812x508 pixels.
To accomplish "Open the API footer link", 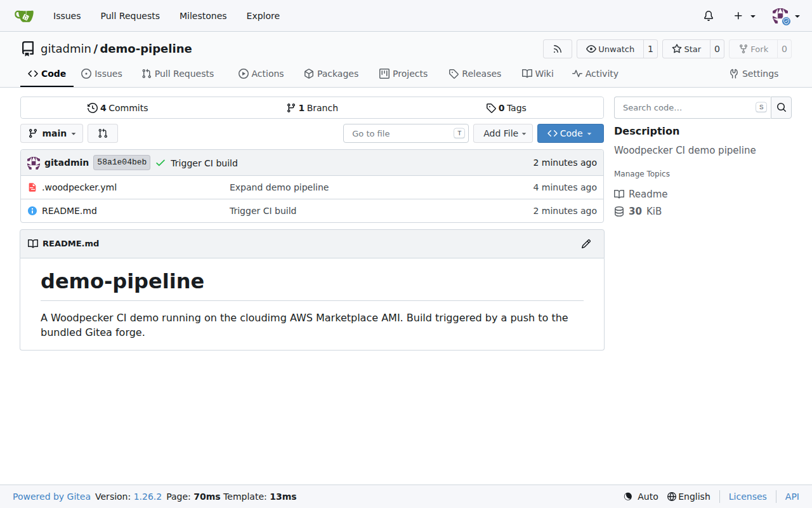I will (x=792, y=497).
